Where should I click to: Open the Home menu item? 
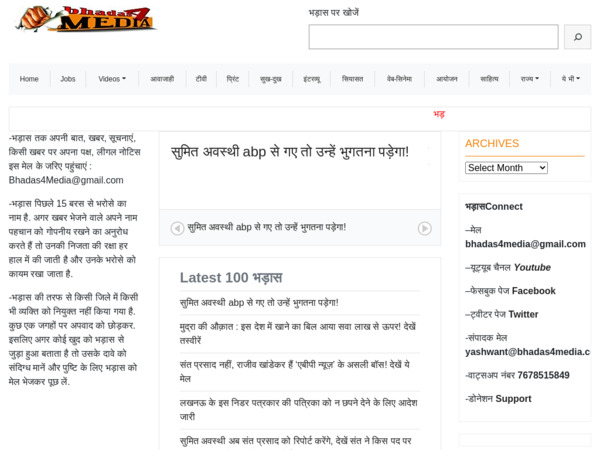coord(29,79)
